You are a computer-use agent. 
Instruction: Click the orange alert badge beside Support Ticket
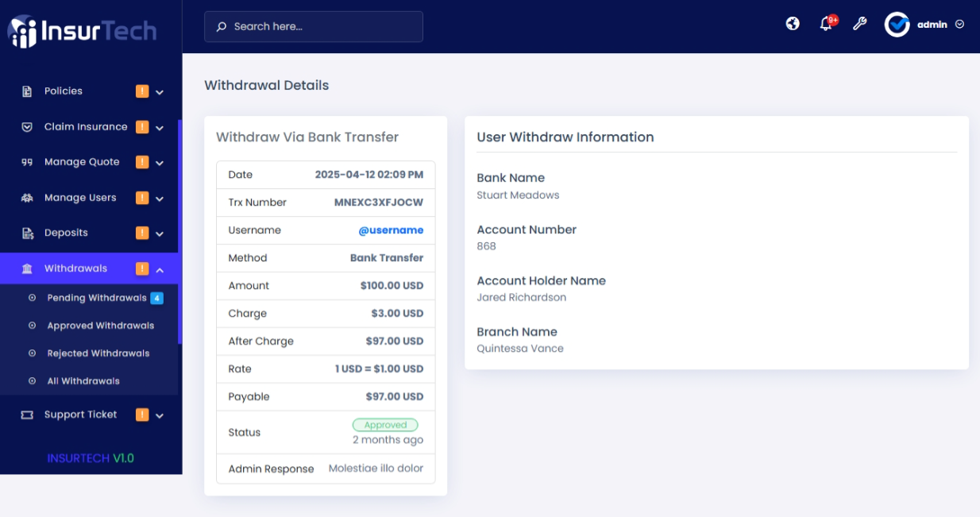[x=142, y=415]
